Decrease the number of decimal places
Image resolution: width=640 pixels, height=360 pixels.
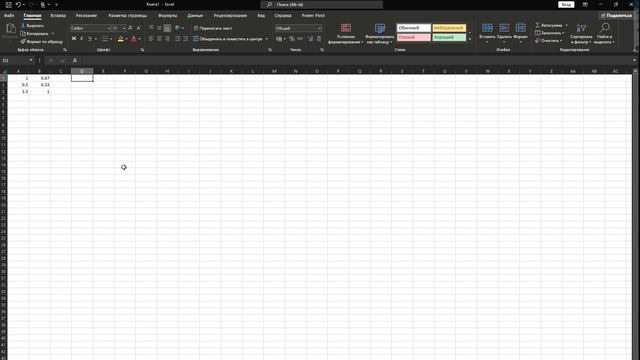[x=319, y=39]
